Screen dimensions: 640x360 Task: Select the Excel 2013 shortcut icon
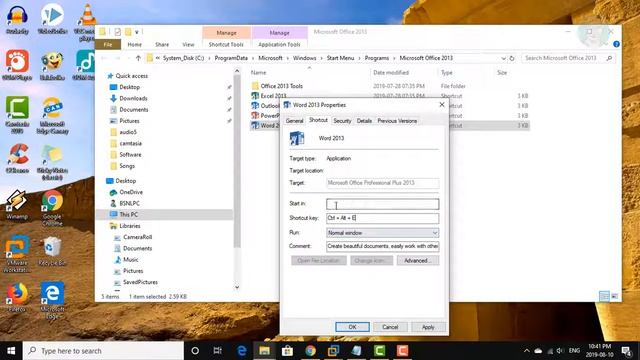point(255,96)
